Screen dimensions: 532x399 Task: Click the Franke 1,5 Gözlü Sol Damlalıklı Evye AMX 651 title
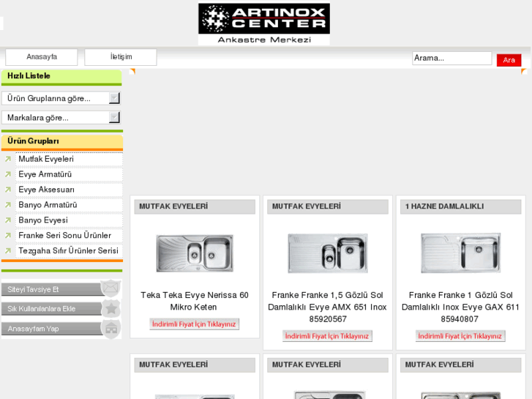(x=327, y=307)
